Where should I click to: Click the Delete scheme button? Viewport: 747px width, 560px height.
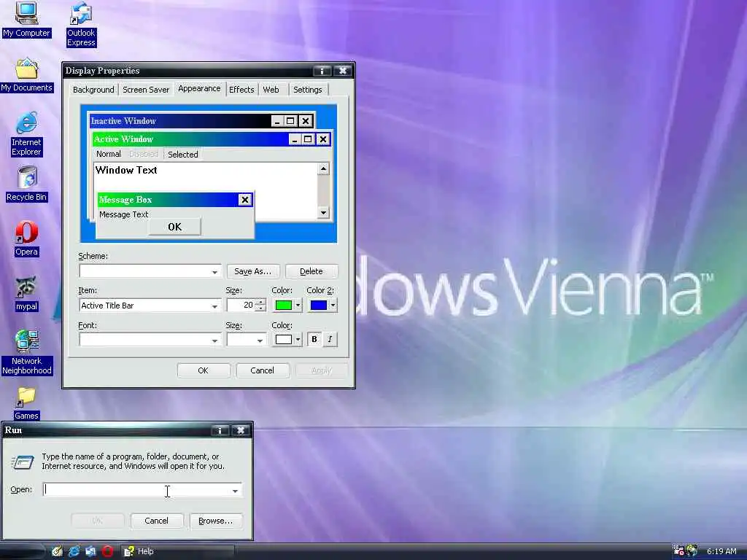tap(311, 271)
